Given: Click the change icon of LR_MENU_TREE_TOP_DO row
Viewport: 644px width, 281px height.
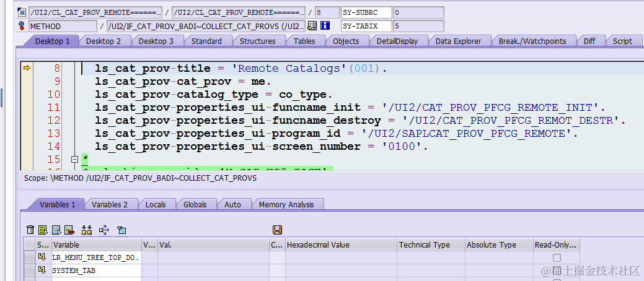Looking at the screenshot, I should tap(42, 257).
